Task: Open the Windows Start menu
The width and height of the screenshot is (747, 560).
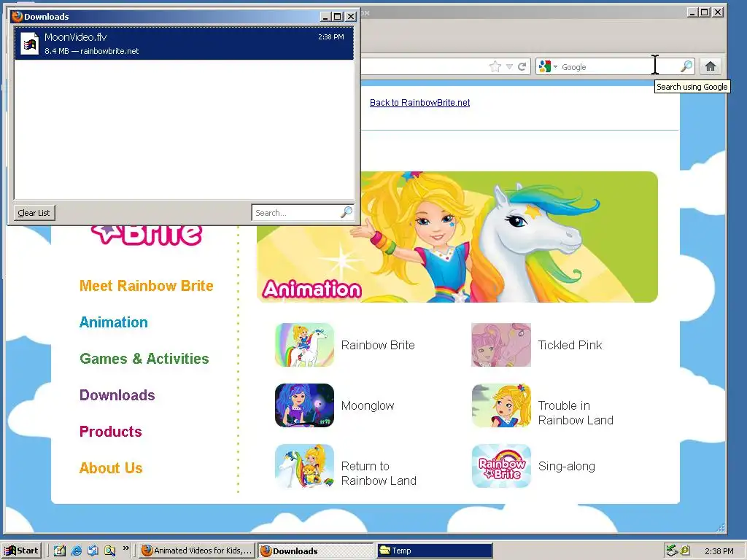Action: point(21,551)
